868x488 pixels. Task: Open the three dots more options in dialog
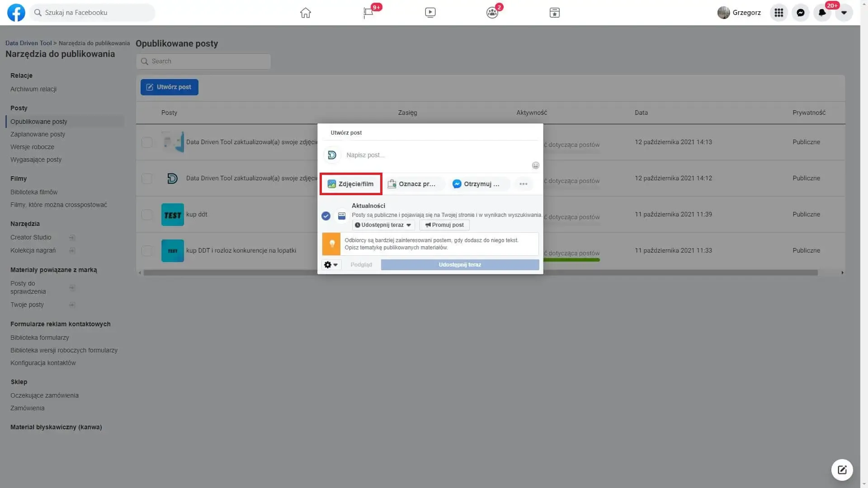523,184
